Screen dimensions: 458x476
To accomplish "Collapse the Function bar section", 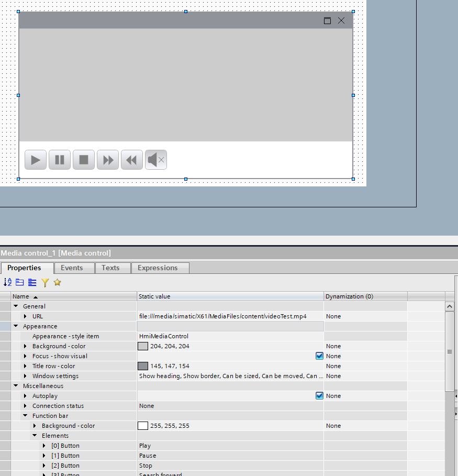I will [25, 416].
